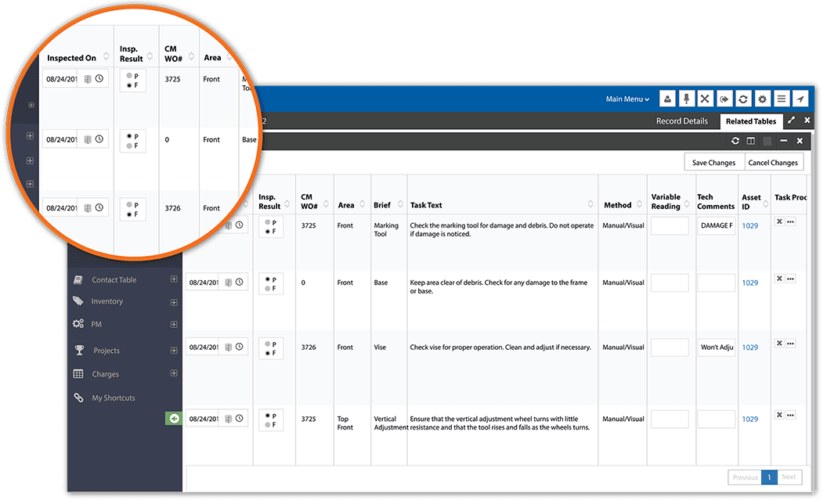Image resolution: width=827 pixels, height=504 pixels.
Task: Click the Cancel Changes button
Action: (774, 162)
